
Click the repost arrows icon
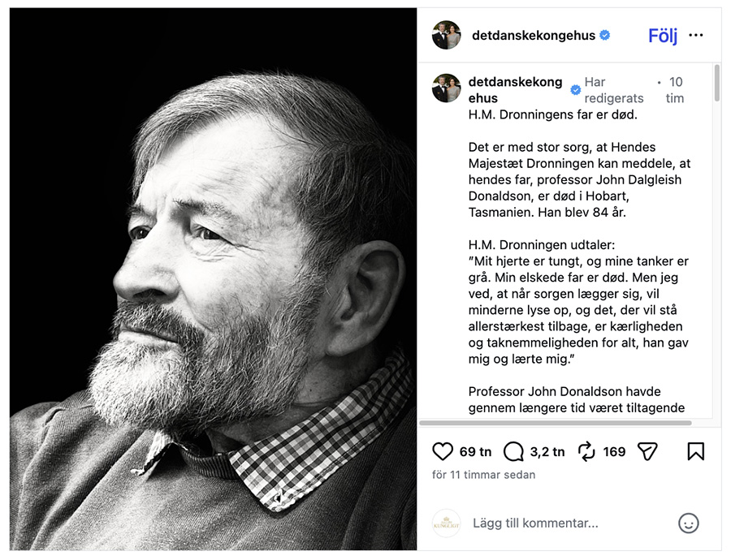586,451
